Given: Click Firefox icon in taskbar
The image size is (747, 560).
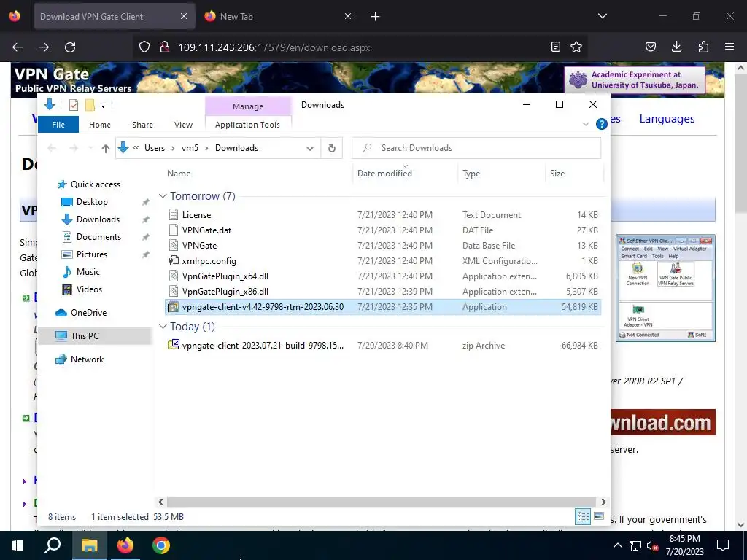Looking at the screenshot, I should click(125, 545).
